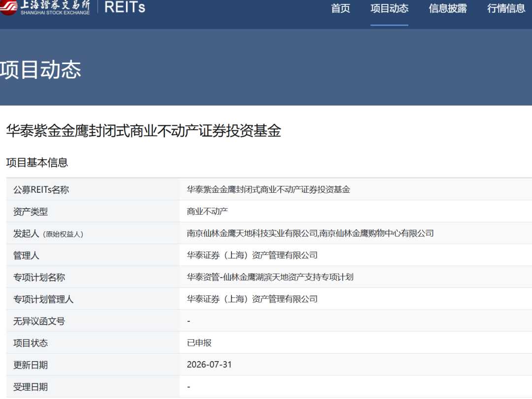The width and height of the screenshot is (532, 399).
Task: Open the 行情信息 menu
Action: click(x=506, y=8)
